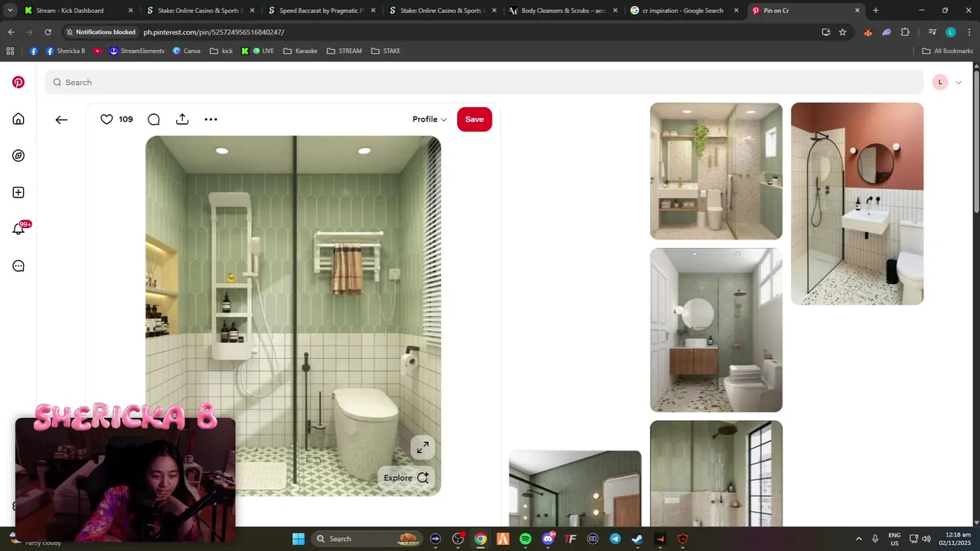Open Pinterest Home from sidebar
The width and height of the screenshot is (980, 551).
pyautogui.click(x=18, y=119)
